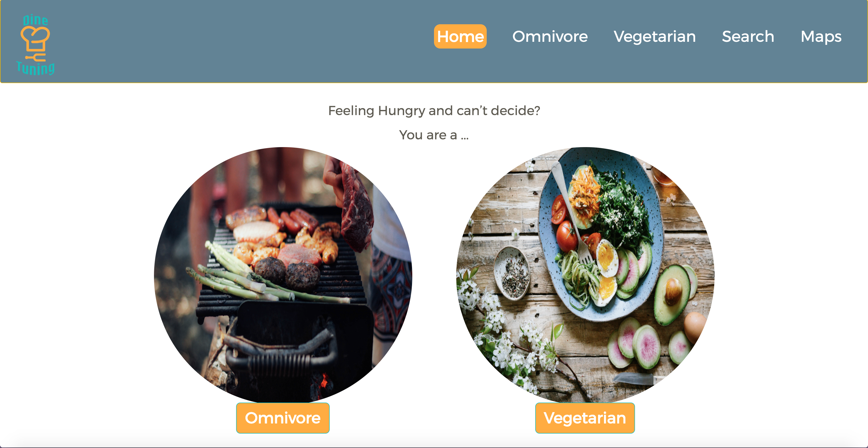Go to Omnivore in the top navigation
This screenshot has width=868, height=448.
pyautogui.click(x=550, y=36)
